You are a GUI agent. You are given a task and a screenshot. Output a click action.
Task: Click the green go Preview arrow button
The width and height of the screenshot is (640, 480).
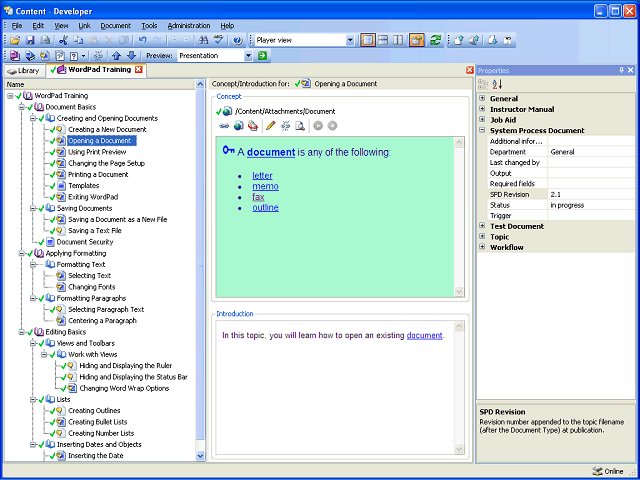[x=262, y=56]
